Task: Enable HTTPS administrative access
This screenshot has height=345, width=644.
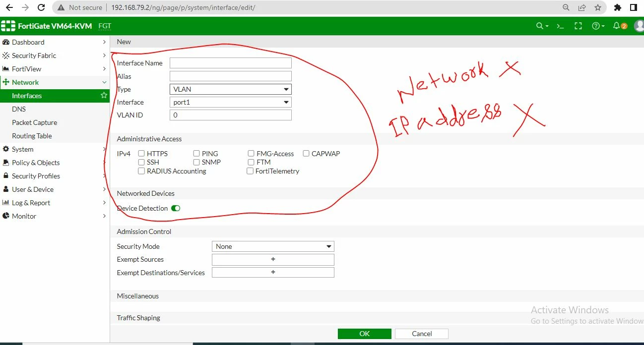Action: (141, 154)
